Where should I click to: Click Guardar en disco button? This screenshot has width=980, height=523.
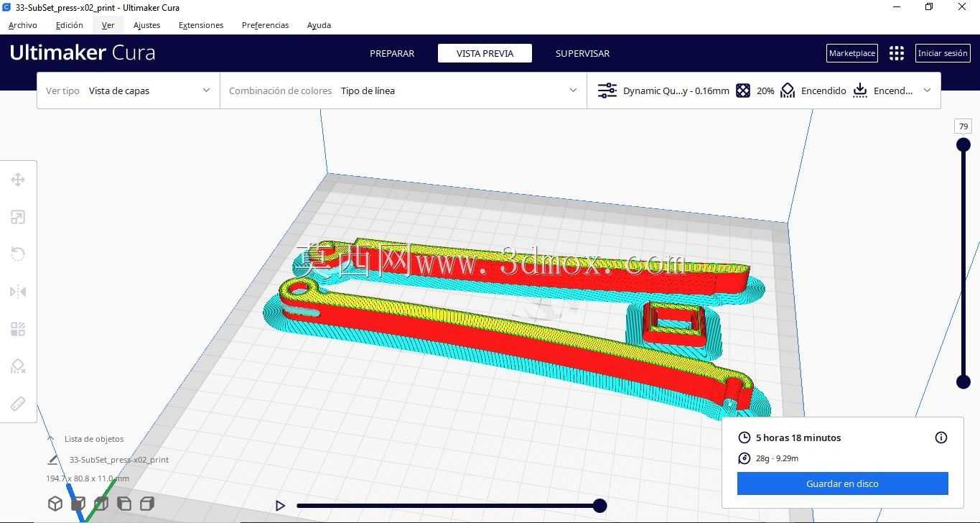pos(842,483)
